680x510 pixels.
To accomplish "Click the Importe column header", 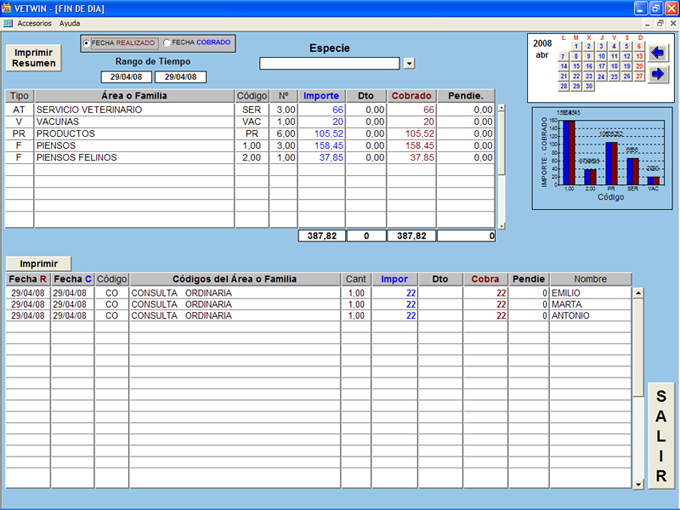I will (321, 96).
